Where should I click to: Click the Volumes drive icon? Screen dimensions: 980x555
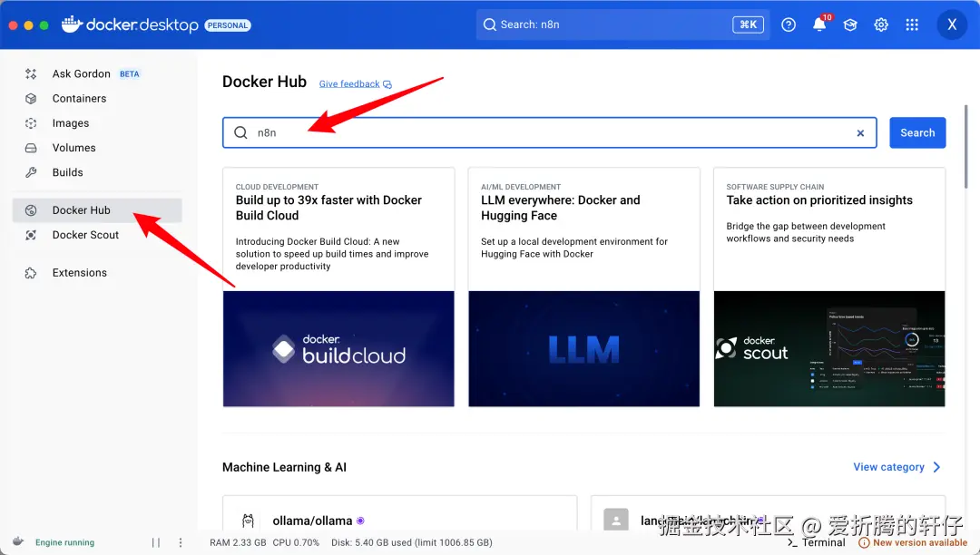tap(31, 148)
